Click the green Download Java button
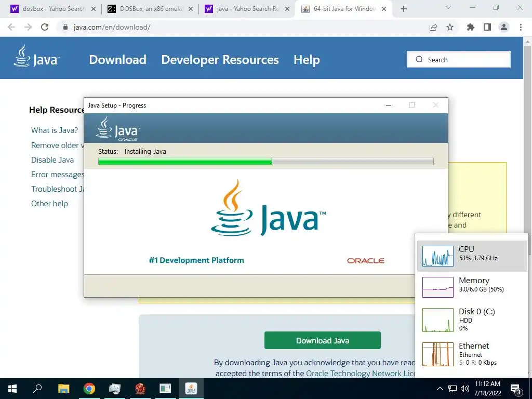 [x=322, y=340]
